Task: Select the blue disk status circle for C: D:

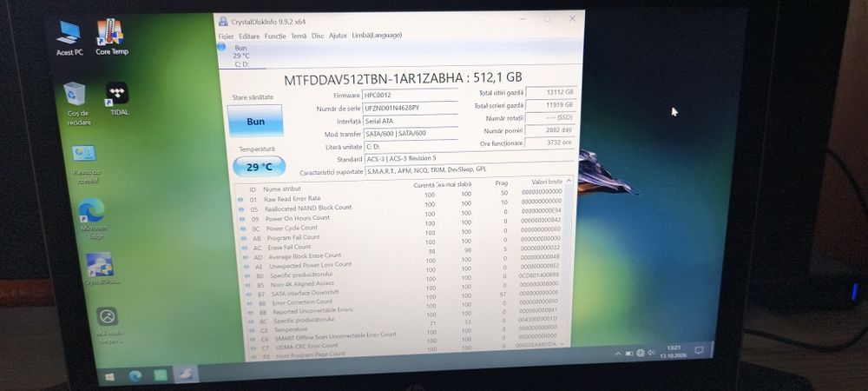Action: (221, 47)
